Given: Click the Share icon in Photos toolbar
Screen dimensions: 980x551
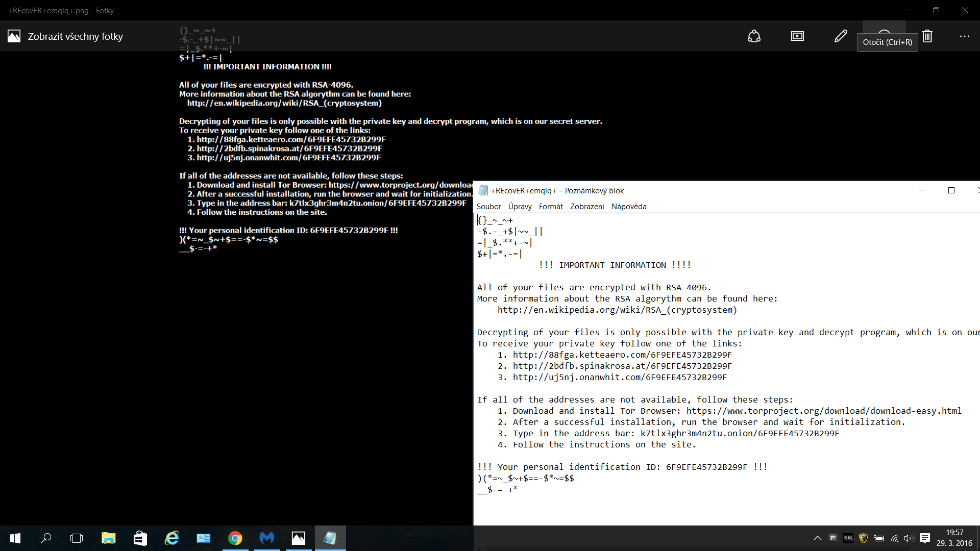Looking at the screenshot, I should tap(754, 36).
